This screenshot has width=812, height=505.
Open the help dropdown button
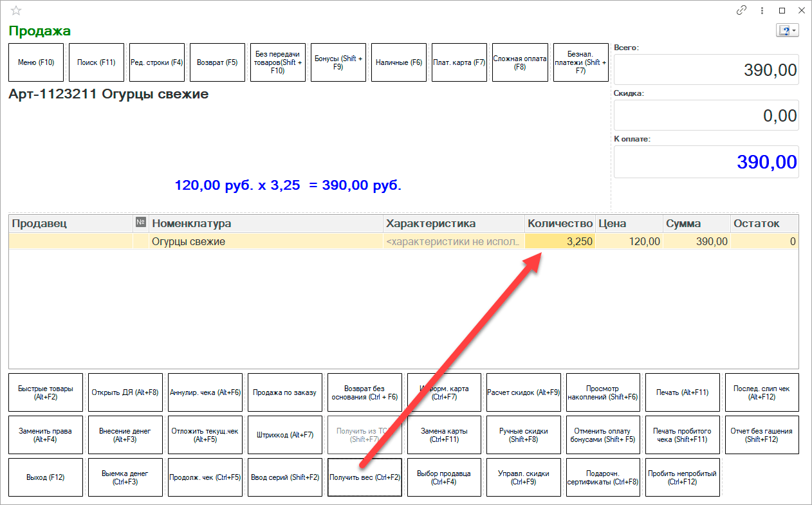[787, 30]
